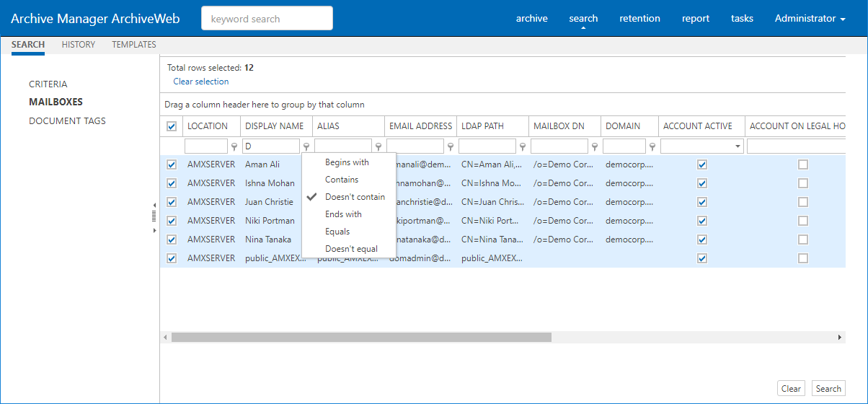This screenshot has width=868, height=404.
Task: Click filter icon for LDAP Path column
Action: [522, 146]
